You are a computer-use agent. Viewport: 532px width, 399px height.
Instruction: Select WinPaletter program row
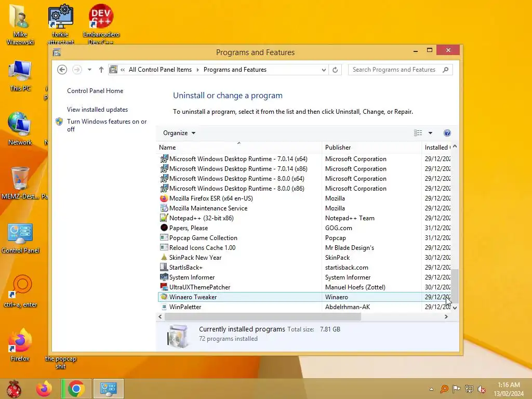(x=304, y=307)
